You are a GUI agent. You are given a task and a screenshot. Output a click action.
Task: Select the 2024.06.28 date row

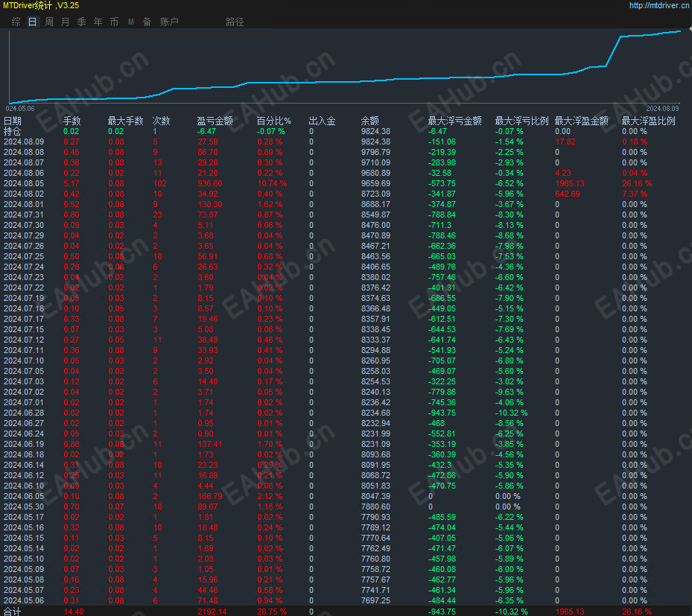tap(24, 413)
